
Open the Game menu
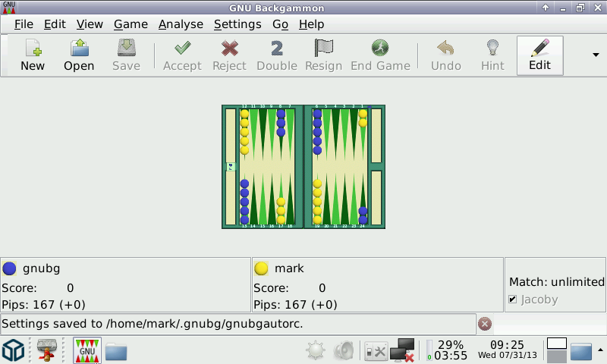[131, 24]
